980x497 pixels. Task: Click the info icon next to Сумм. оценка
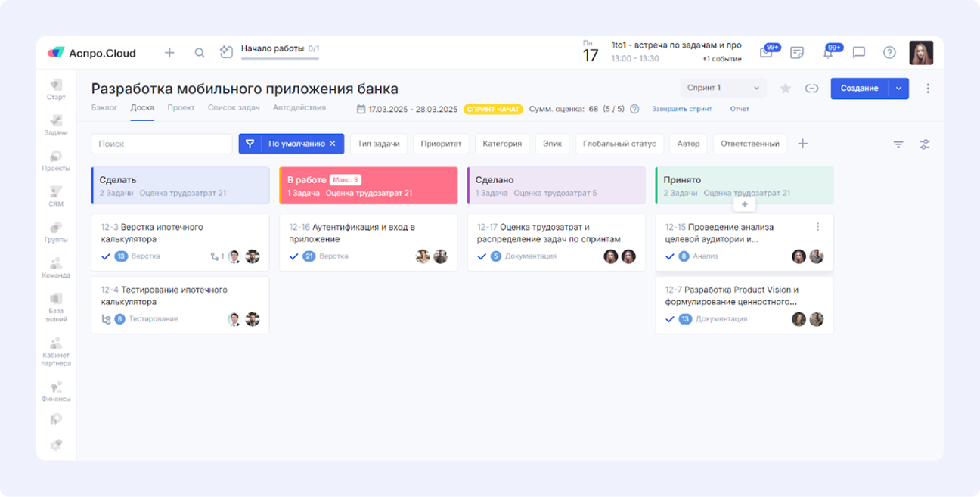[634, 109]
